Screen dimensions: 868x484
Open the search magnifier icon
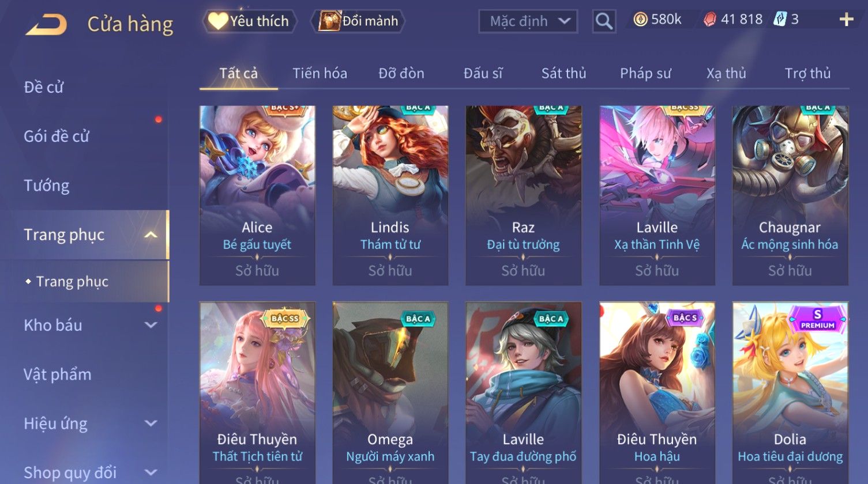604,21
